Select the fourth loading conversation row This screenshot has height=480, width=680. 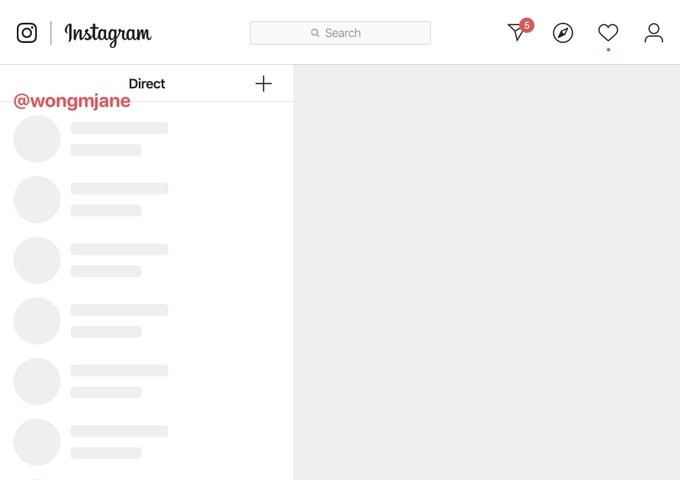[147, 321]
